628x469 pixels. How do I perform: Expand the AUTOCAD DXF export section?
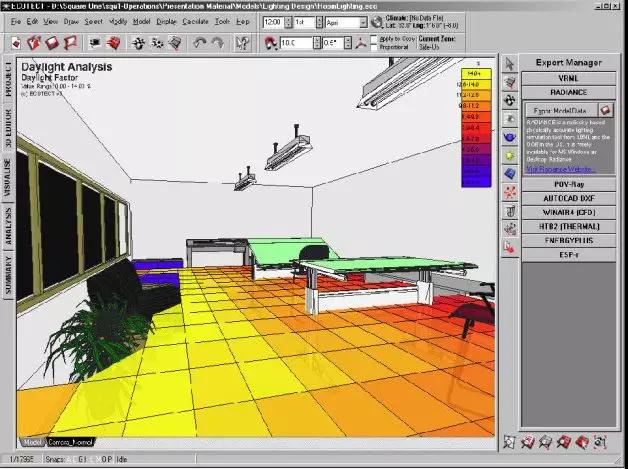pyautogui.click(x=569, y=199)
